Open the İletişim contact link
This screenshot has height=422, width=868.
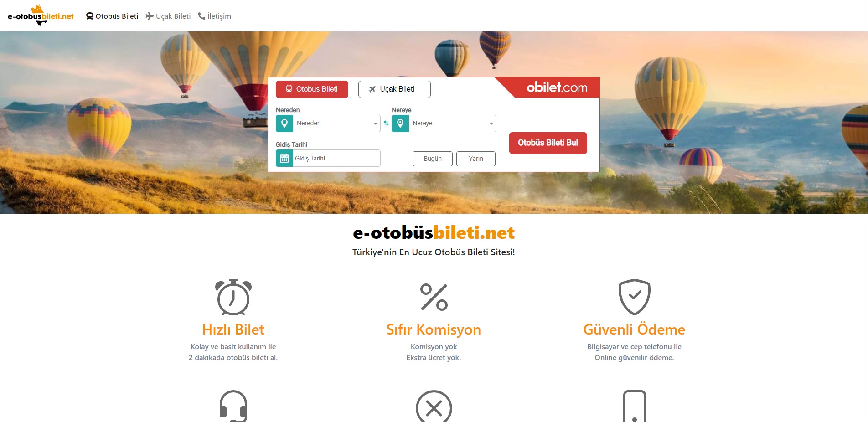pos(215,16)
